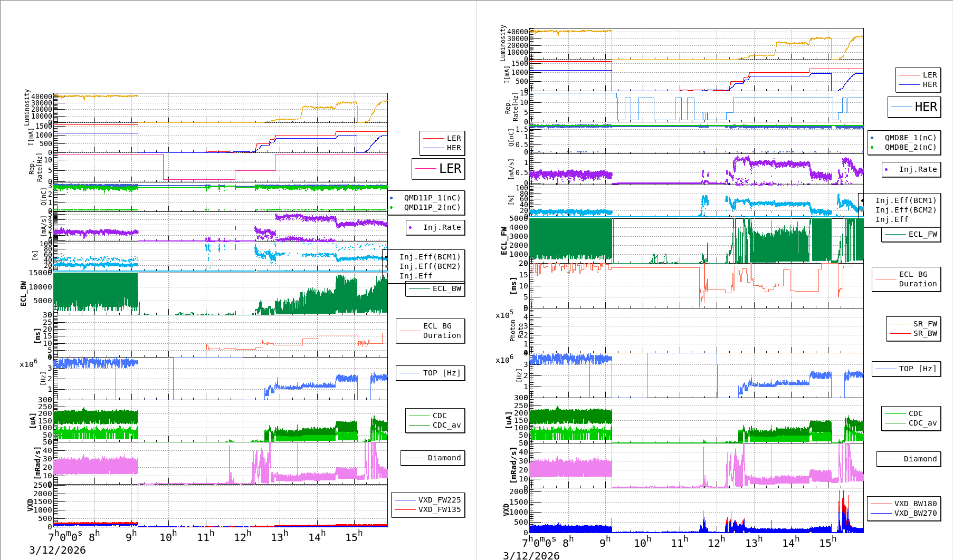Screen dimensions: 953x560
Task: Click the ECL_FW legend label
Action: tap(922, 234)
